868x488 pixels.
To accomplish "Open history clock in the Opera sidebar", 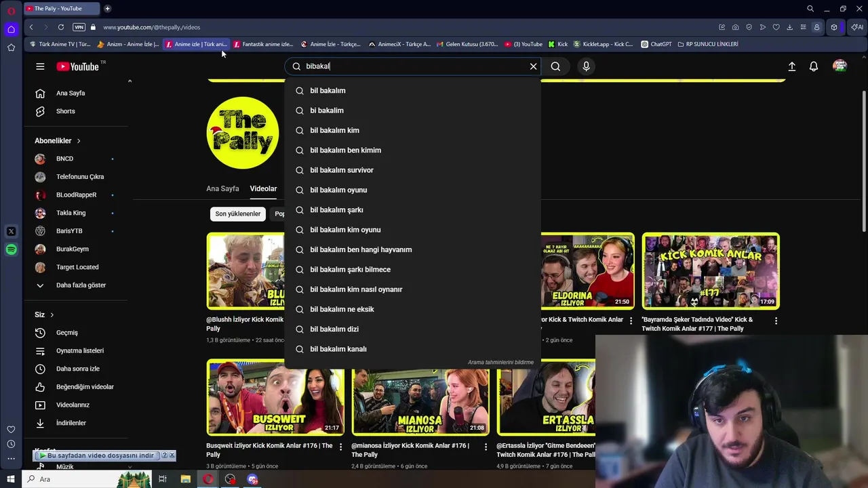I will (11, 444).
